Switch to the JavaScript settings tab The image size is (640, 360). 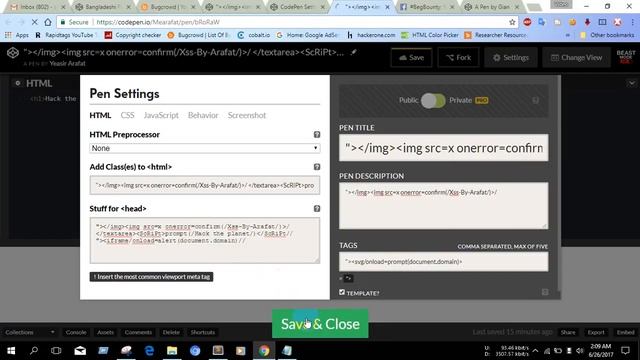tap(161, 116)
